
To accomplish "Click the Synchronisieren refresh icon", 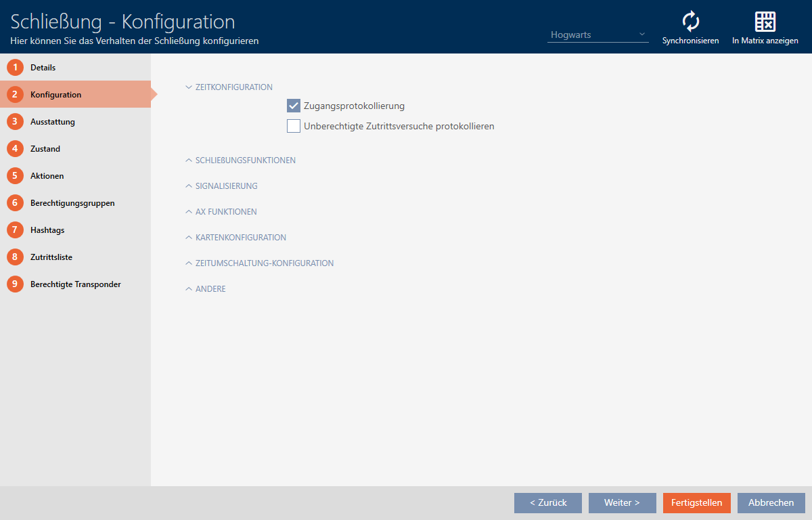I will click(690, 22).
